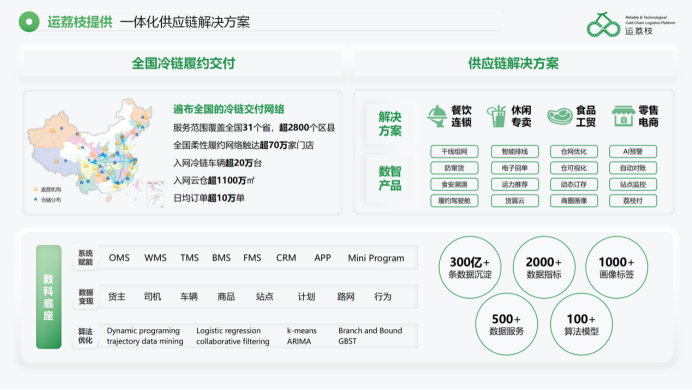Click the 电子回单 product button
This screenshot has height=390, width=692.
click(x=515, y=168)
